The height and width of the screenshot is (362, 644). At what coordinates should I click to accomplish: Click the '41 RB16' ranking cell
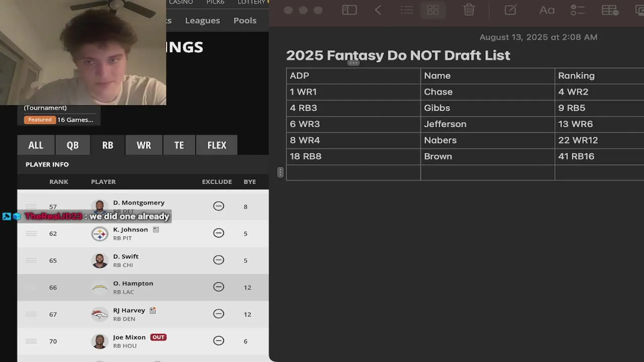(599, 156)
